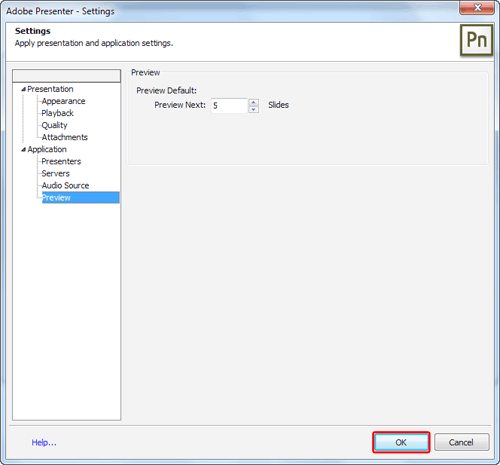Viewport: 500px width, 465px height.
Task: Select Servers under Application
Action: [56, 173]
